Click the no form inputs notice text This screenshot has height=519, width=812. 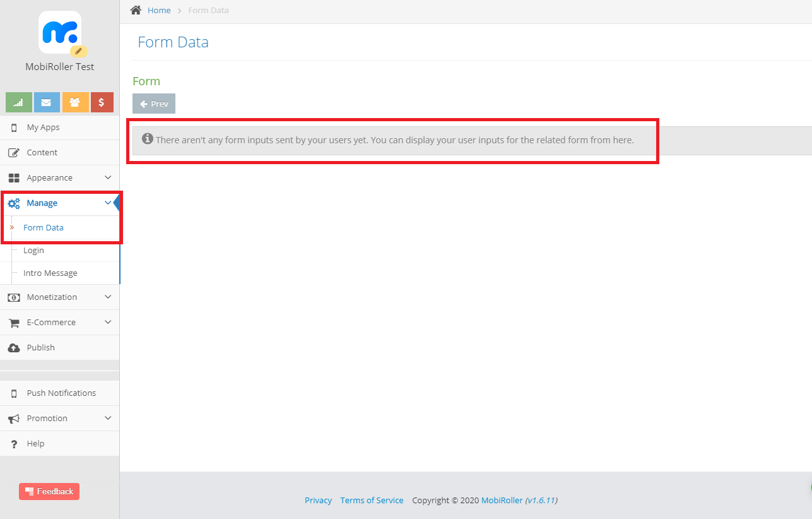coord(395,140)
